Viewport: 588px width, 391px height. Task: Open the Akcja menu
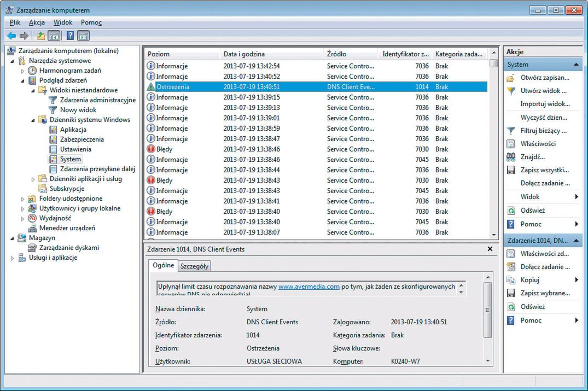(37, 22)
